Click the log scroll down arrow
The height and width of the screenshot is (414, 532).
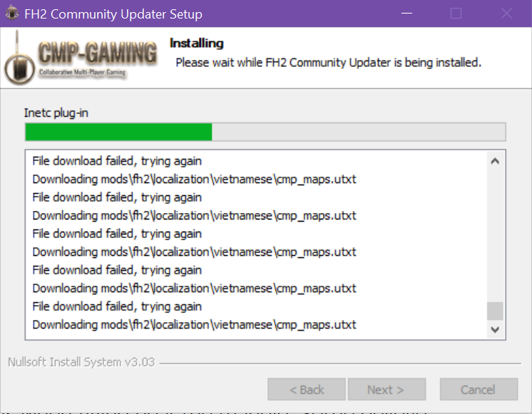click(495, 329)
